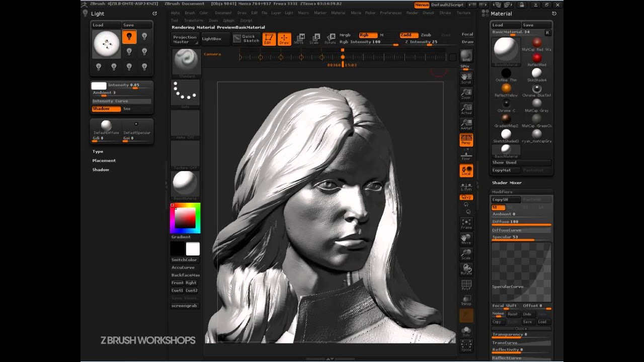The height and width of the screenshot is (362, 644).
Task: Click the Zoom canvas icon
Action: click(466, 94)
